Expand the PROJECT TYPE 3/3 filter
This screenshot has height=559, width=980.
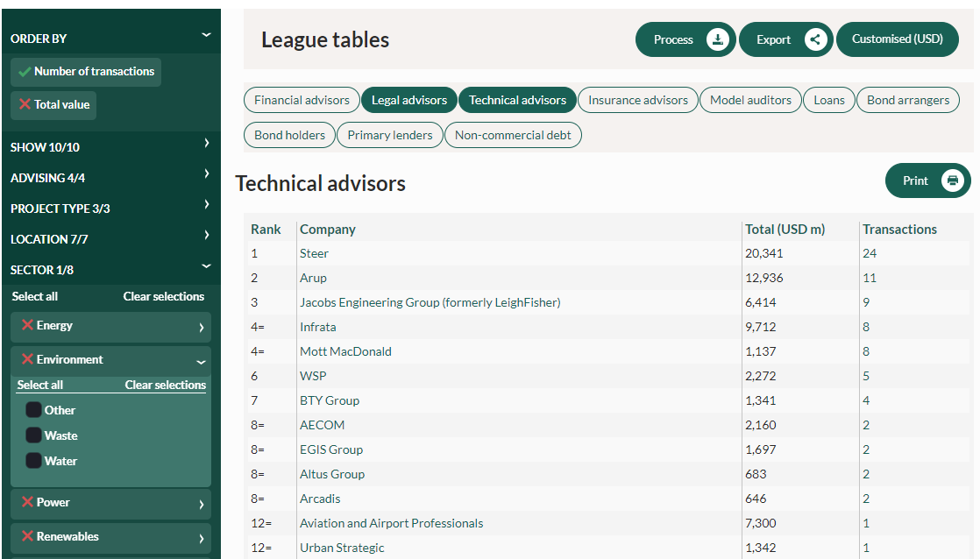pos(207,204)
